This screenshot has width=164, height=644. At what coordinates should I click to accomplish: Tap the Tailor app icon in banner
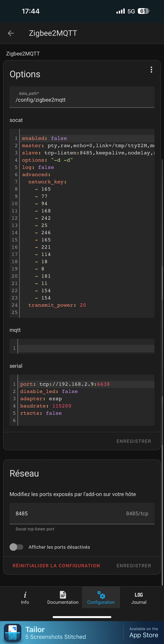[12, 633]
